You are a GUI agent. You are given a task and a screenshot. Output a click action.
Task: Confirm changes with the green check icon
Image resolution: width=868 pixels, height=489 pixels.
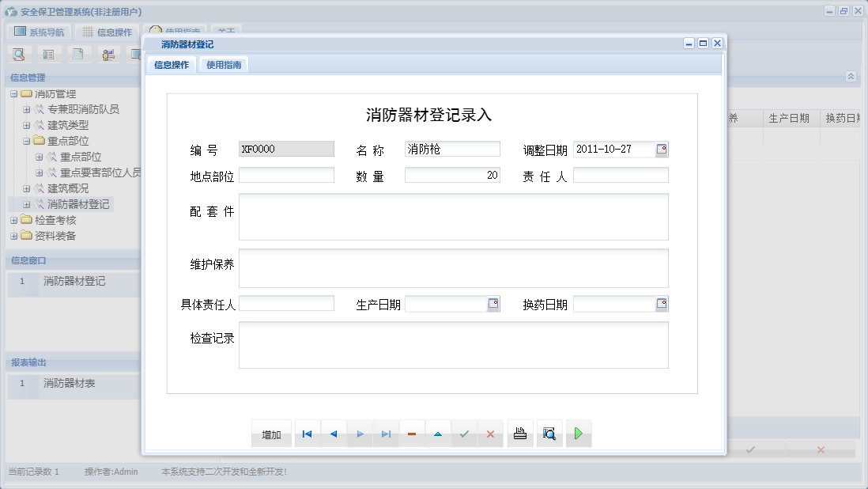[x=465, y=433]
